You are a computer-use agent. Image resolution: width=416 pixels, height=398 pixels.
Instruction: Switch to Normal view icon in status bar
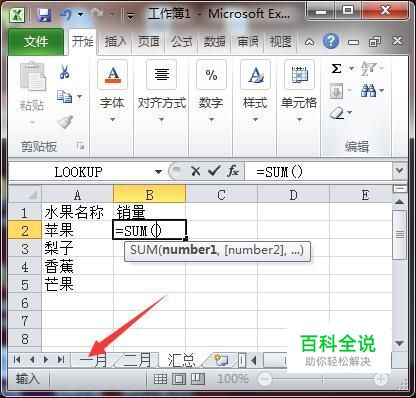coord(160,379)
